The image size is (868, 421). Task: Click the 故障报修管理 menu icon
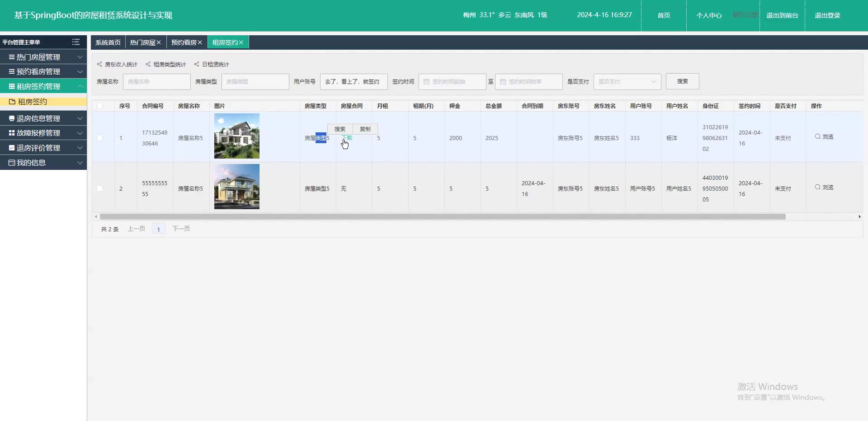12,133
